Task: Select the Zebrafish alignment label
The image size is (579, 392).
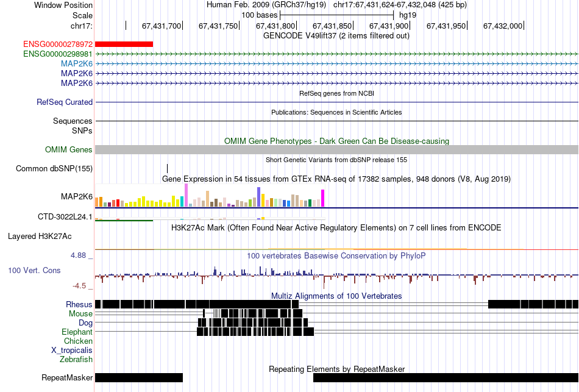Action: (x=76, y=359)
